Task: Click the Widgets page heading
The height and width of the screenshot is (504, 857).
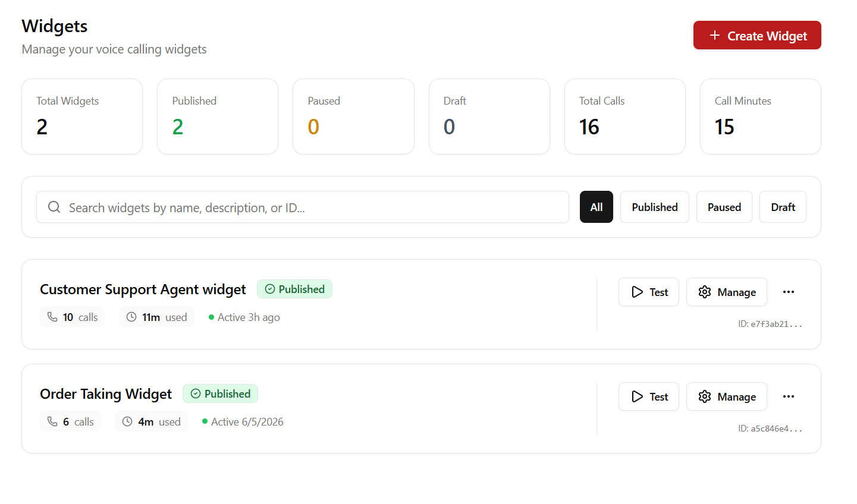Action: coord(55,26)
